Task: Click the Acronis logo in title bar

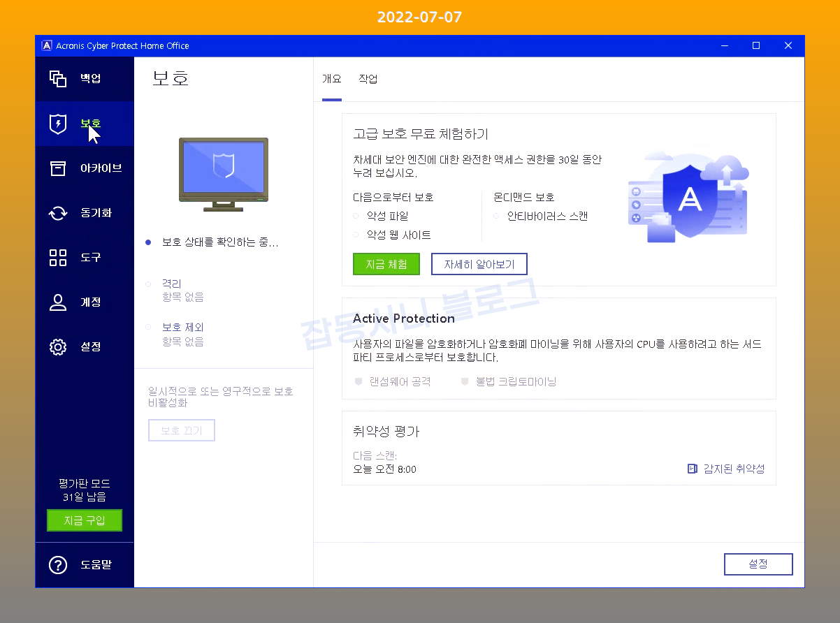Action: coord(47,45)
